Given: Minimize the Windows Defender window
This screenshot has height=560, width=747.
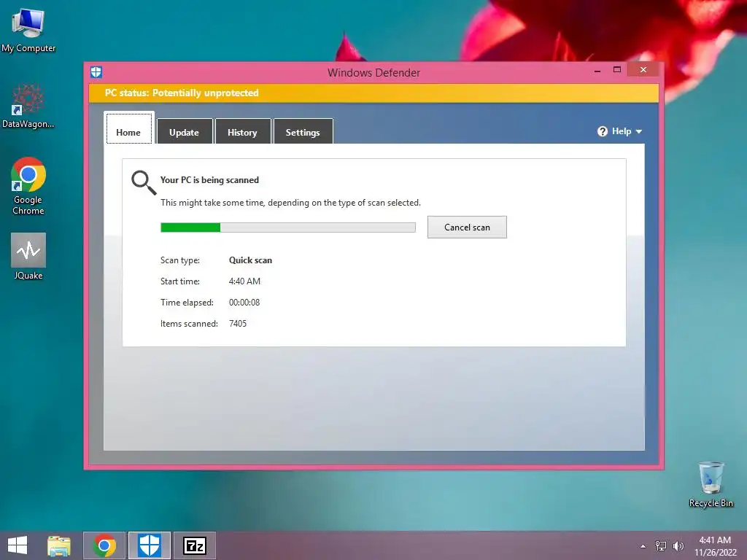Looking at the screenshot, I should click(x=597, y=70).
